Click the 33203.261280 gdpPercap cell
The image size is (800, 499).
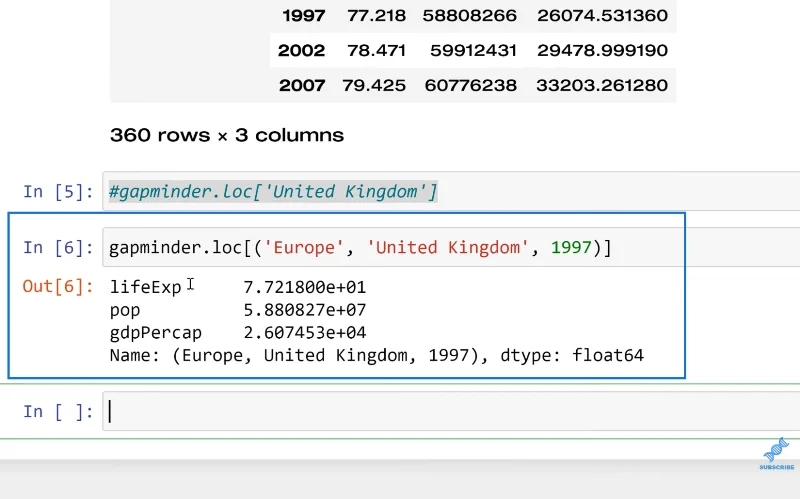[602, 85]
